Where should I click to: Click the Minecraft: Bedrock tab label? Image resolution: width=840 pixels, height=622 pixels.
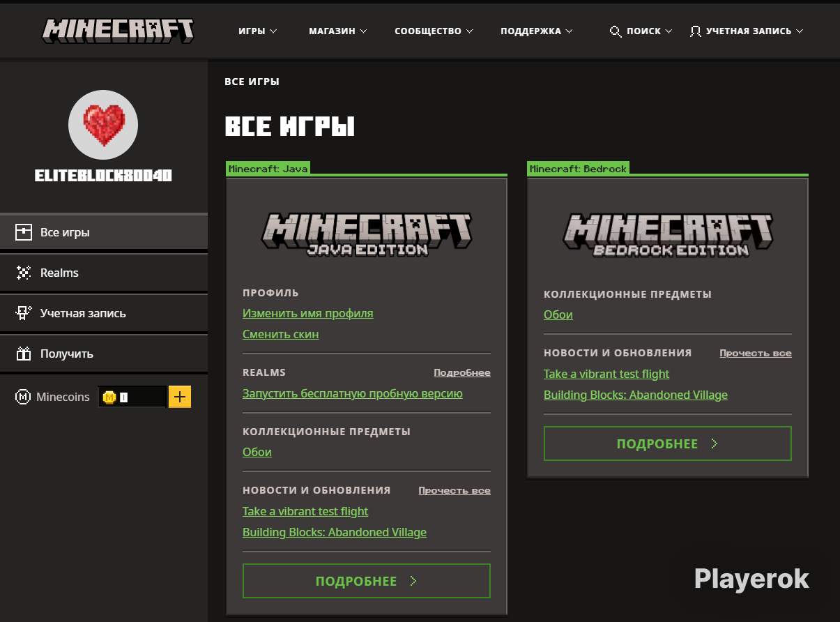coord(578,169)
